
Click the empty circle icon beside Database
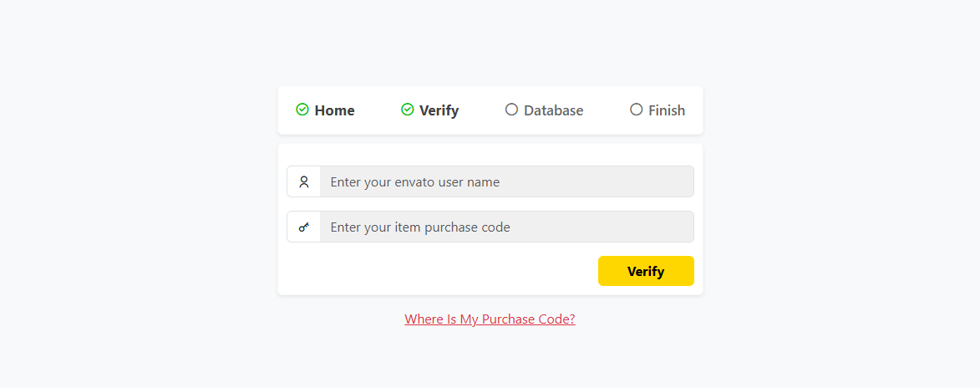click(512, 110)
